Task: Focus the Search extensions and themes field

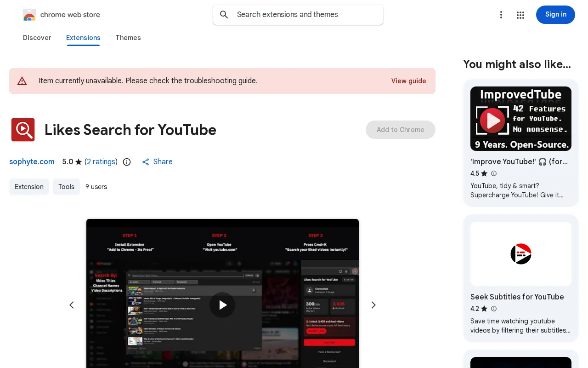Action: 298,15
